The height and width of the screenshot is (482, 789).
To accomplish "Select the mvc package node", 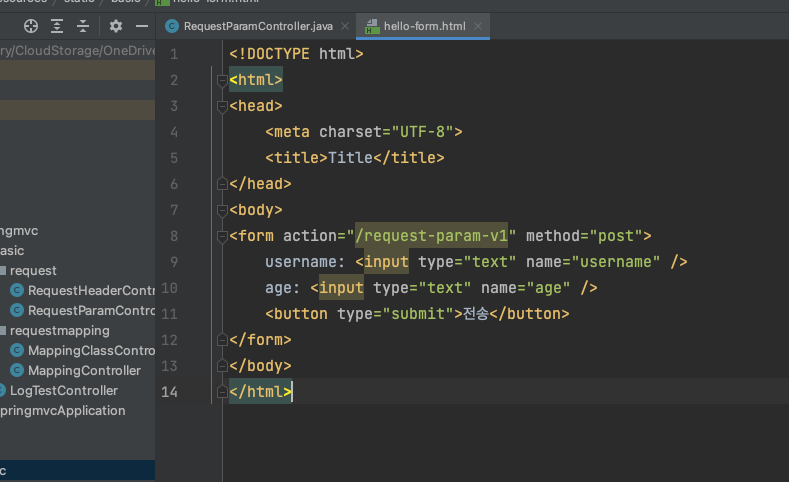I will coord(19,231).
